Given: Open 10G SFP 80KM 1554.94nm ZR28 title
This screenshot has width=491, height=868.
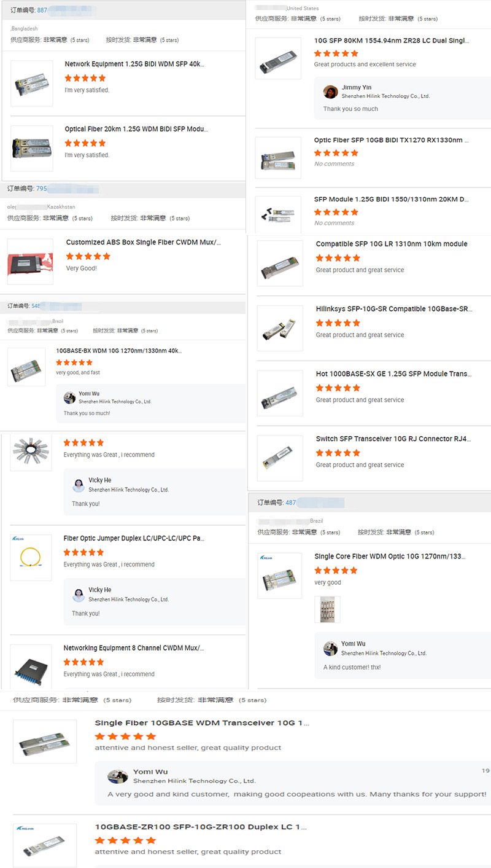Looking at the screenshot, I should point(392,41).
